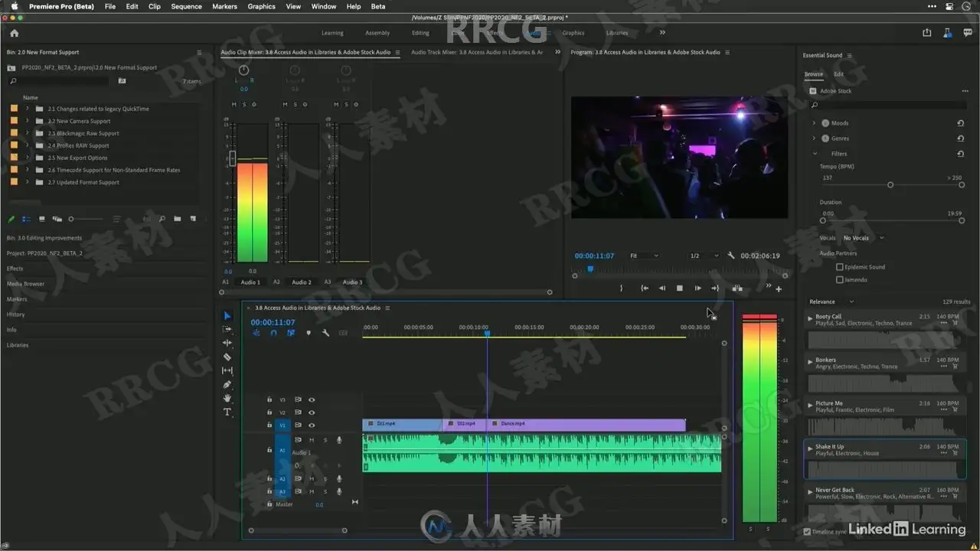This screenshot has width=980, height=551.
Task: Check the Jamendo checkbox
Action: (840, 279)
